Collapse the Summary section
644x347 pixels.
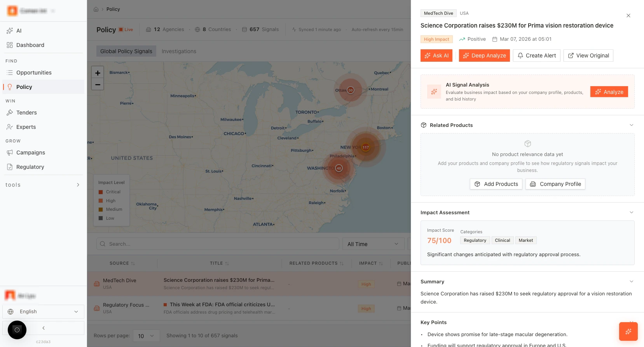(631, 281)
